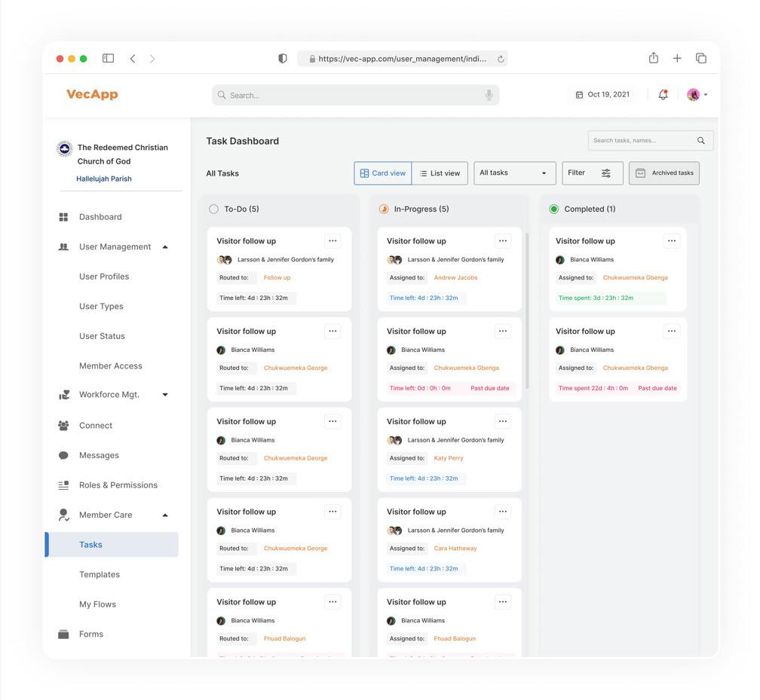Switch to Card view

tap(383, 173)
